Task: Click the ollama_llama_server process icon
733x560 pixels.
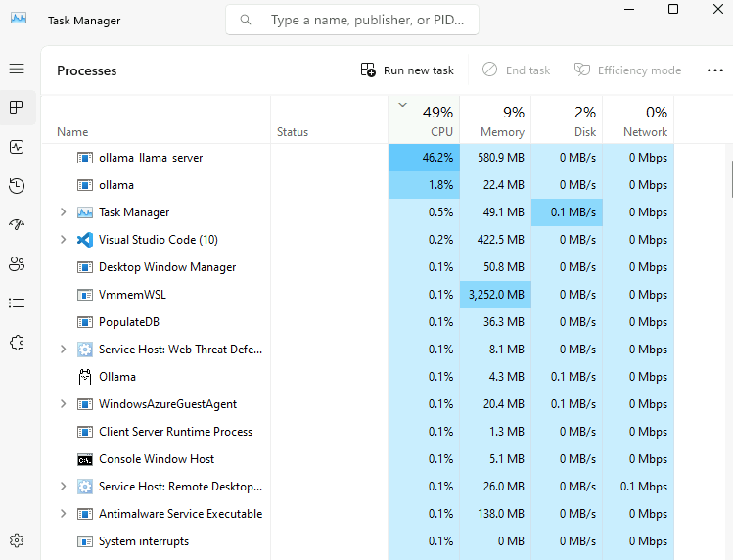Action: 85,158
